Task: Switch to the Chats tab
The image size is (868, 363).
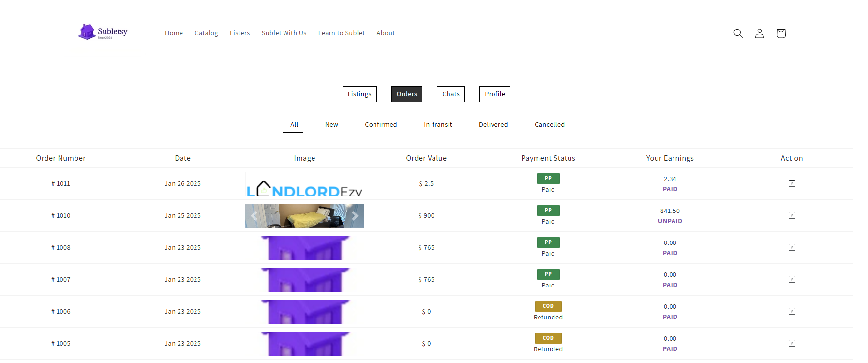Action: (x=450, y=94)
